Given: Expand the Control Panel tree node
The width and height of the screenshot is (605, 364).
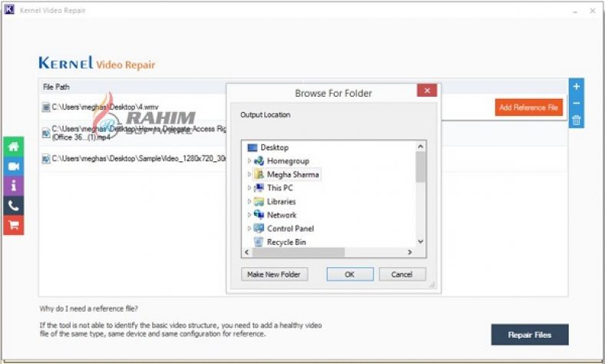Looking at the screenshot, I should click(250, 228).
